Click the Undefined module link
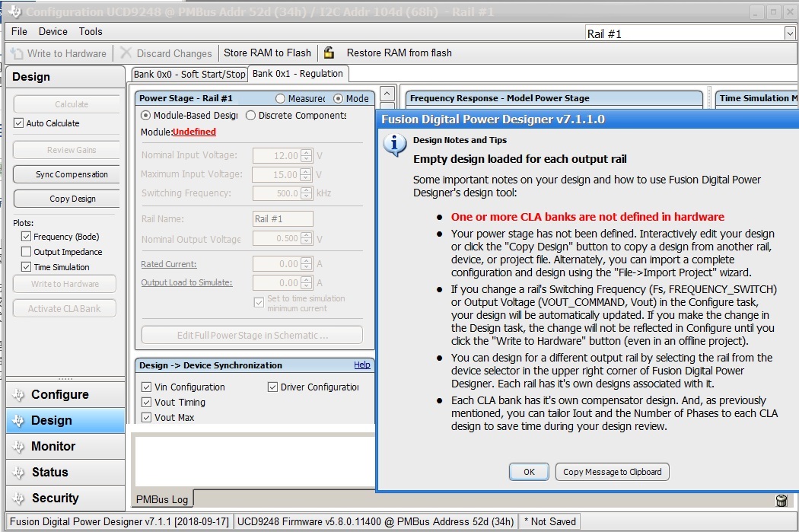This screenshot has width=799, height=532. pyautogui.click(x=194, y=132)
